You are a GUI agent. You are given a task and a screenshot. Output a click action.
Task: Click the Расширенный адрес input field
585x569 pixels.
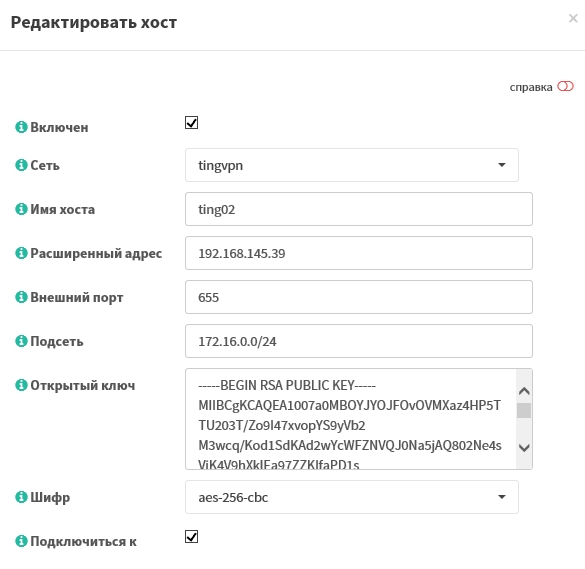click(359, 253)
